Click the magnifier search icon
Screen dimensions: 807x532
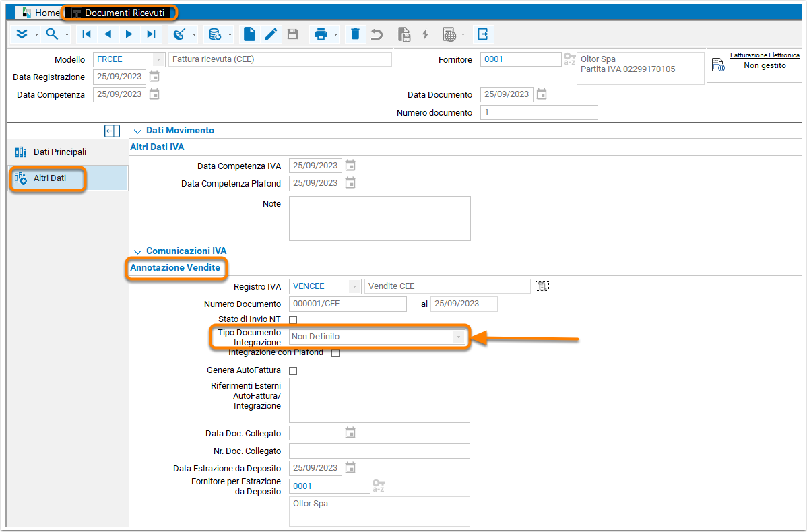point(52,34)
